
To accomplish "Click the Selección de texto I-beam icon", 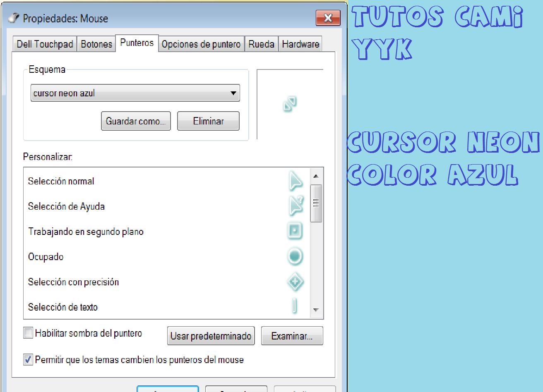I will tap(295, 306).
